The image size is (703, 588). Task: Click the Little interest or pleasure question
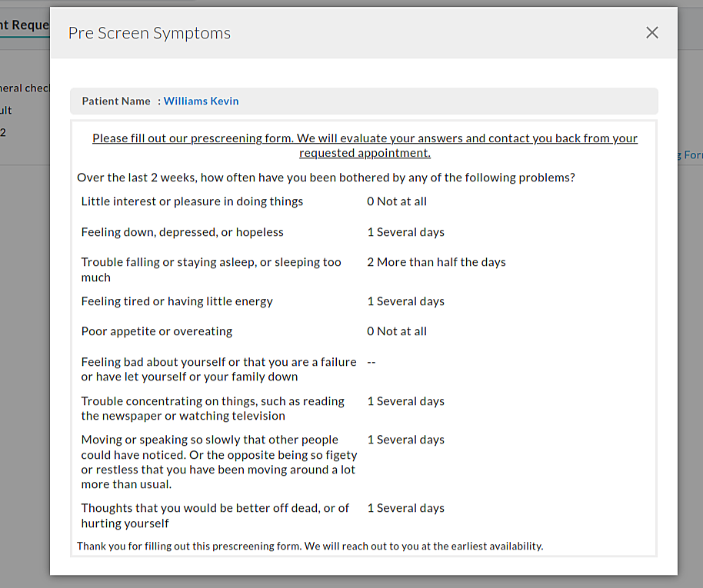pyautogui.click(x=192, y=201)
